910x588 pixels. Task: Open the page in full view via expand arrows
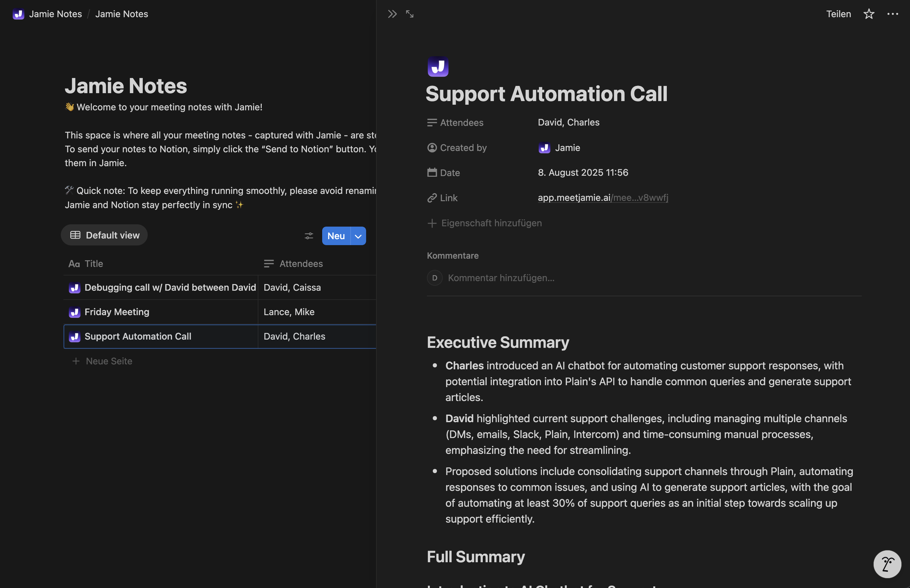410,14
